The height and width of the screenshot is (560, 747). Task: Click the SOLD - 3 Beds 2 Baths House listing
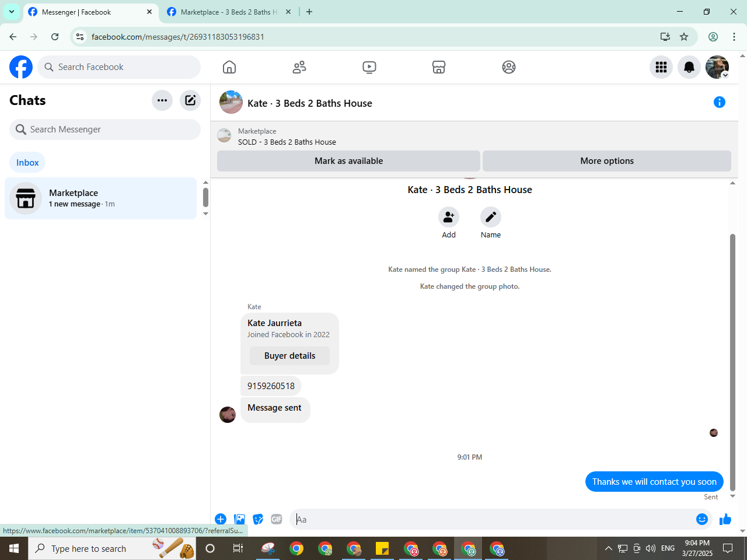[287, 142]
